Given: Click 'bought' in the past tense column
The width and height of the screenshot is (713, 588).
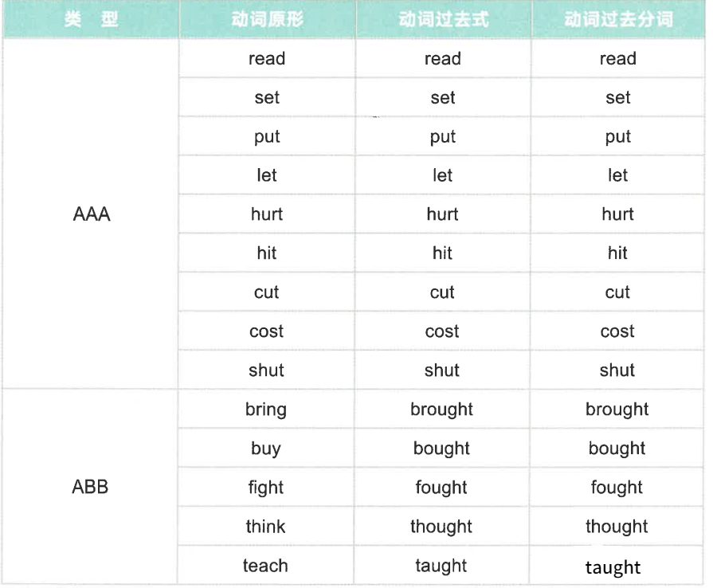Looking at the screenshot, I should click(x=442, y=448).
